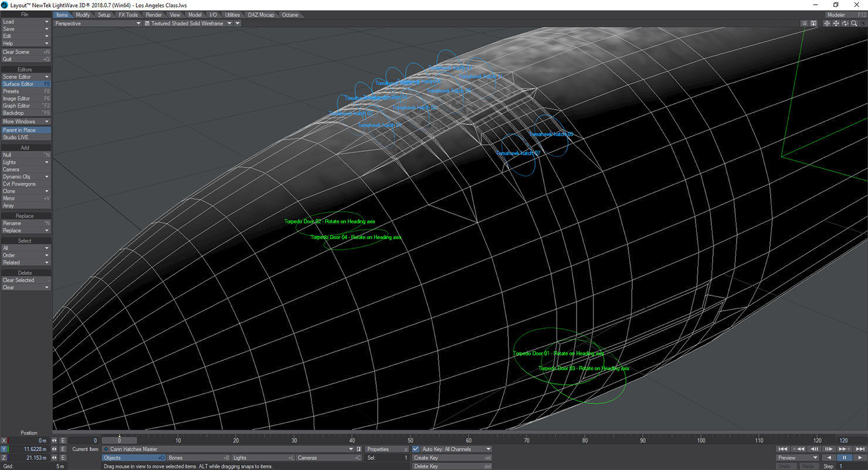868x470 pixels.
Task: Toggle the Parent in Place option
Action: (x=26, y=130)
